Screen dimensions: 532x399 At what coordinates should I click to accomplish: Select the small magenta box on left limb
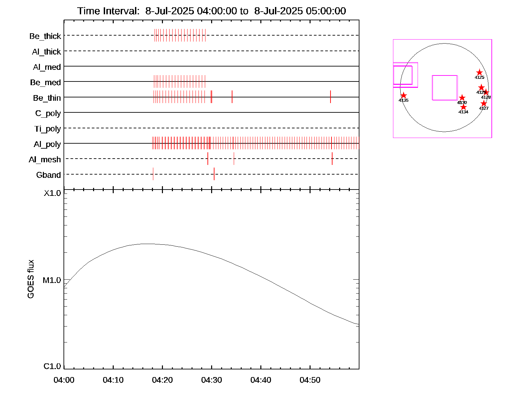click(x=403, y=75)
